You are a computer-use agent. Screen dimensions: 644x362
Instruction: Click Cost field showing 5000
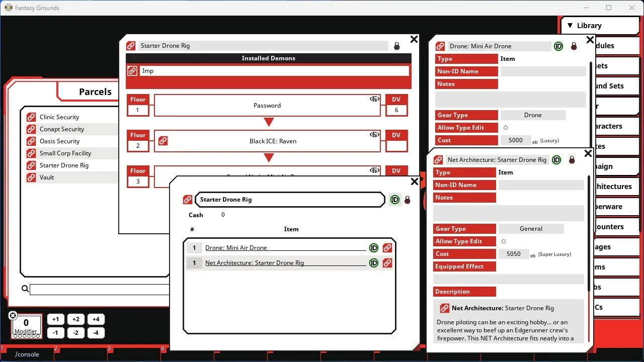tap(516, 140)
